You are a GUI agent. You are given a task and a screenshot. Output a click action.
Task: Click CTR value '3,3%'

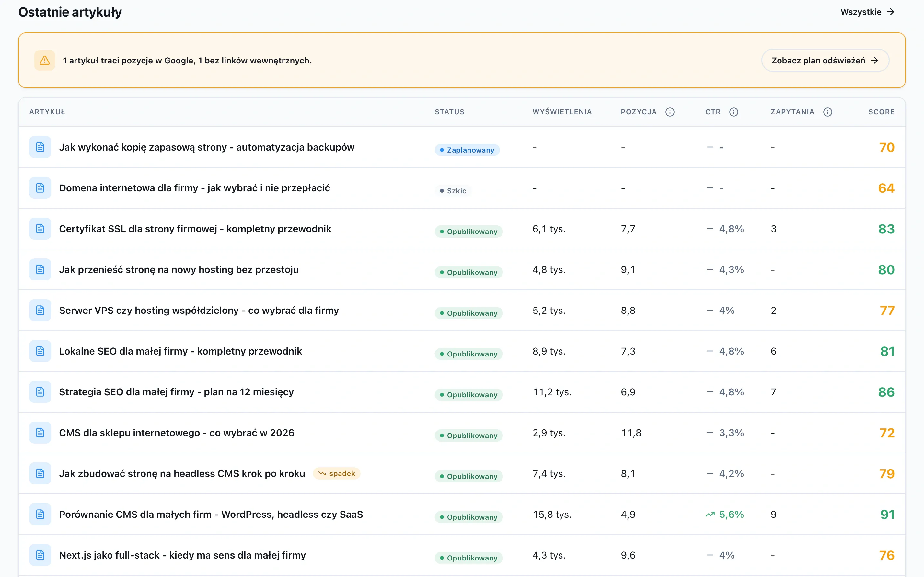[731, 433]
